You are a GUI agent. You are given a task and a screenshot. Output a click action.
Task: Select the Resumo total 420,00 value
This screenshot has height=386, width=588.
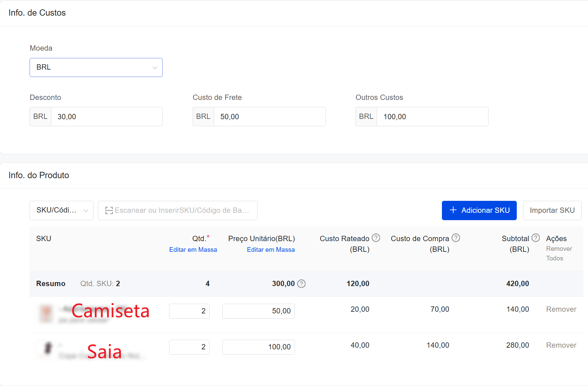517,284
